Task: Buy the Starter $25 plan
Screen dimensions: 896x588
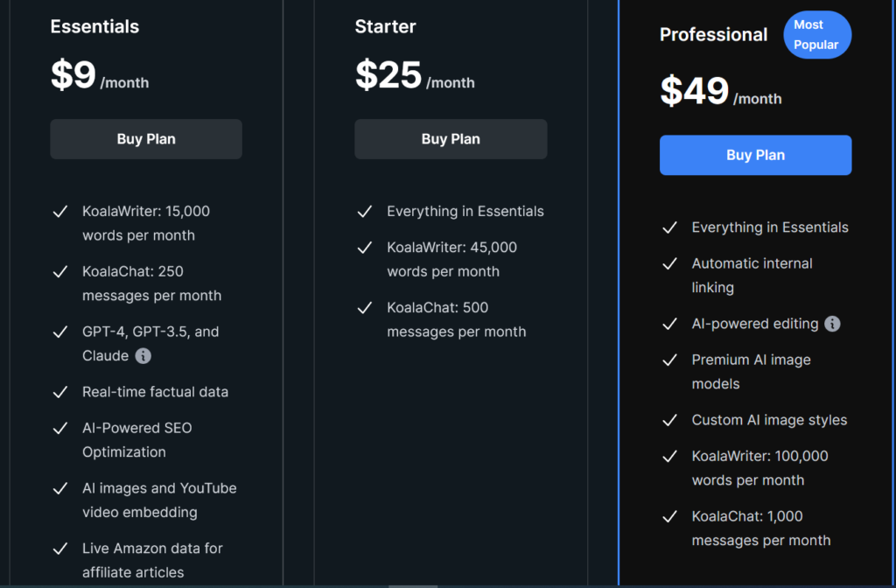Action: [451, 139]
